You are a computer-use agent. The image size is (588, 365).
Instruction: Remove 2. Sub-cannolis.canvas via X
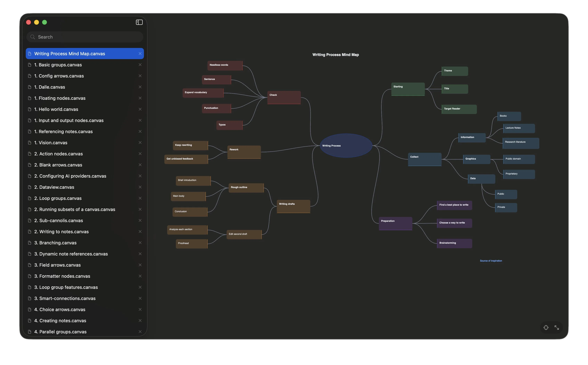[140, 220]
